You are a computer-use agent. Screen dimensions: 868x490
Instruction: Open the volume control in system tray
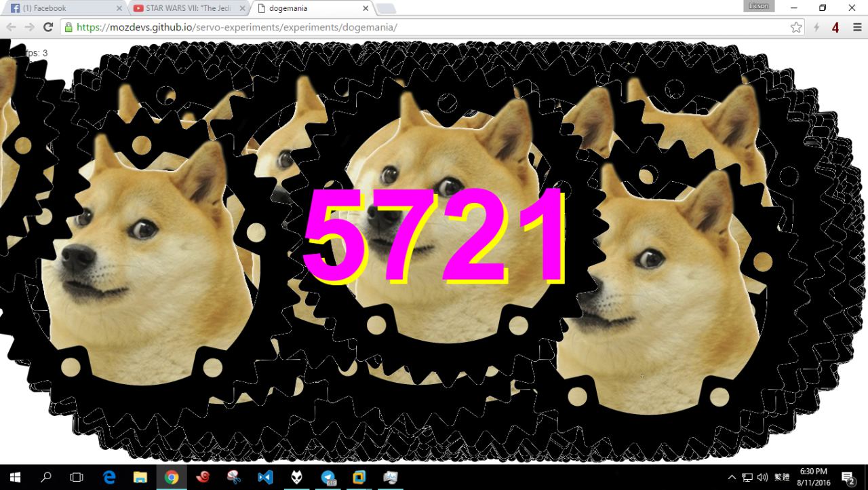(x=762, y=477)
